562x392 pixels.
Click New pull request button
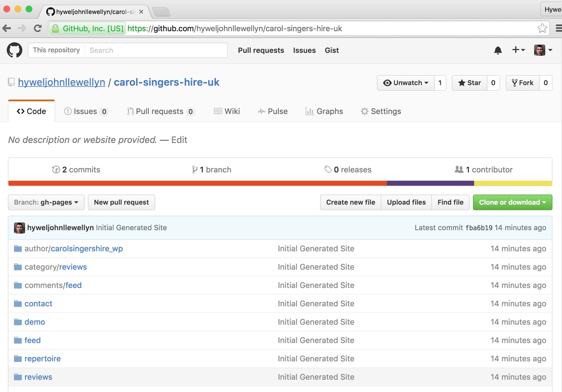[x=121, y=202]
